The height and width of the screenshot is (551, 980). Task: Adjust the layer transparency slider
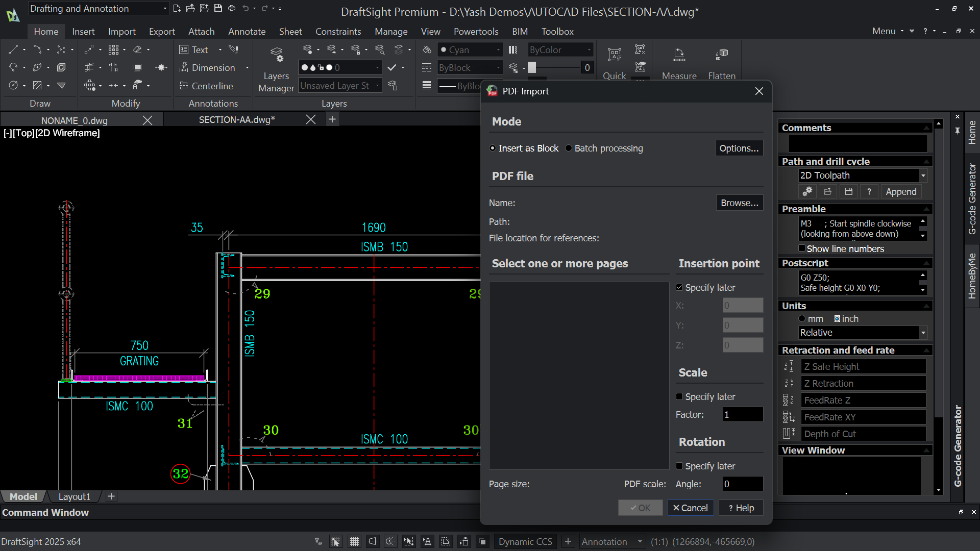[554, 67]
